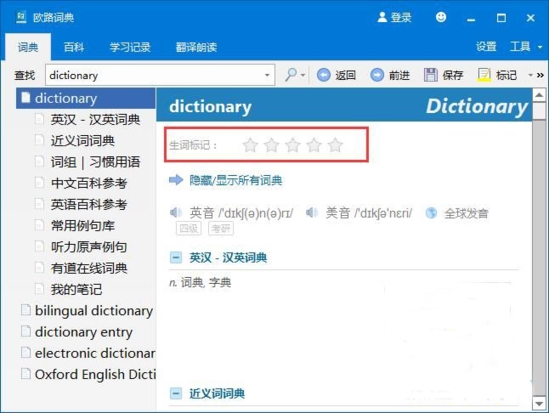
Task: Jump to 听力原声例句 in sidebar
Action: (x=89, y=247)
